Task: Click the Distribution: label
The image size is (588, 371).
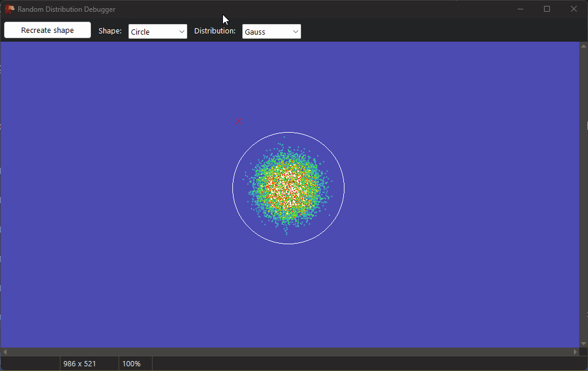Action: (215, 31)
